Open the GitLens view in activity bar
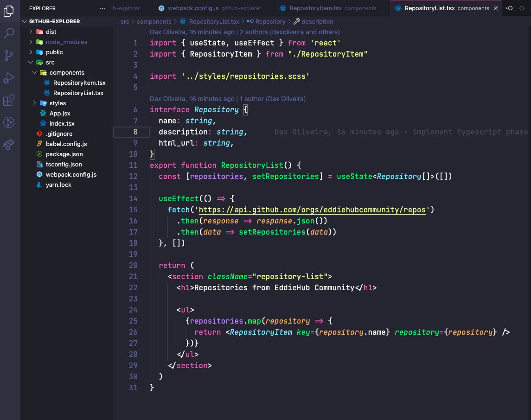This screenshot has height=420, width=531. [8, 122]
